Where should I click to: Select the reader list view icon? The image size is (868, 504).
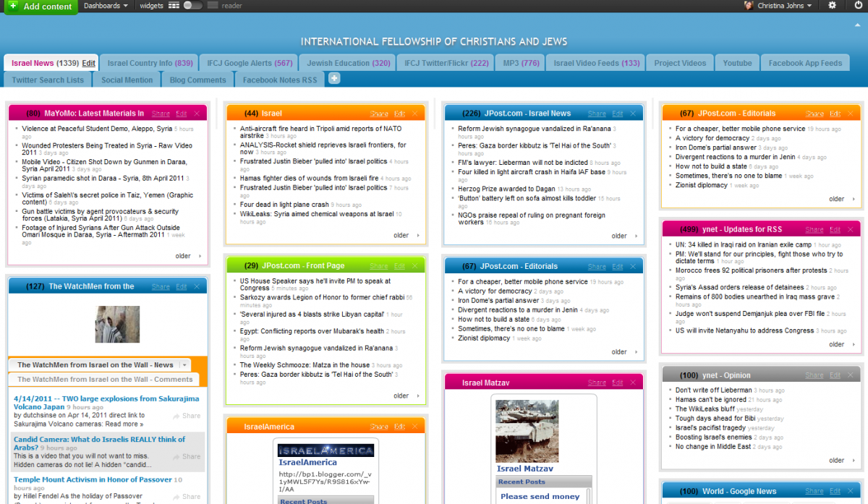coord(213,6)
